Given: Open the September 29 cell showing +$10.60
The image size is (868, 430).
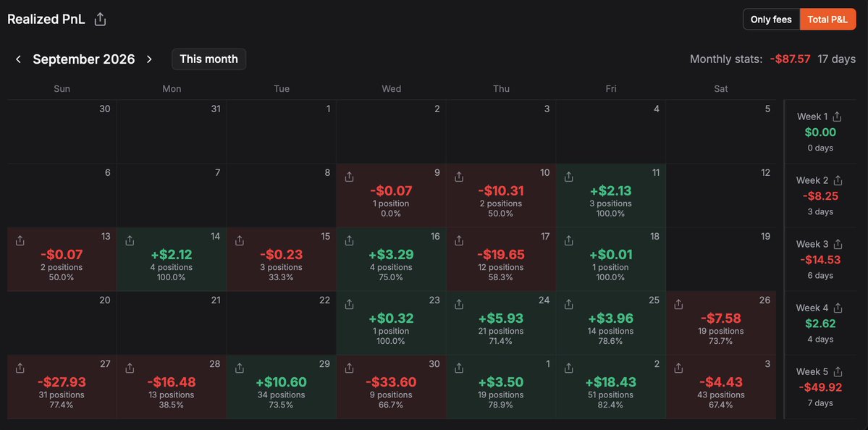Looking at the screenshot, I should point(281,387).
